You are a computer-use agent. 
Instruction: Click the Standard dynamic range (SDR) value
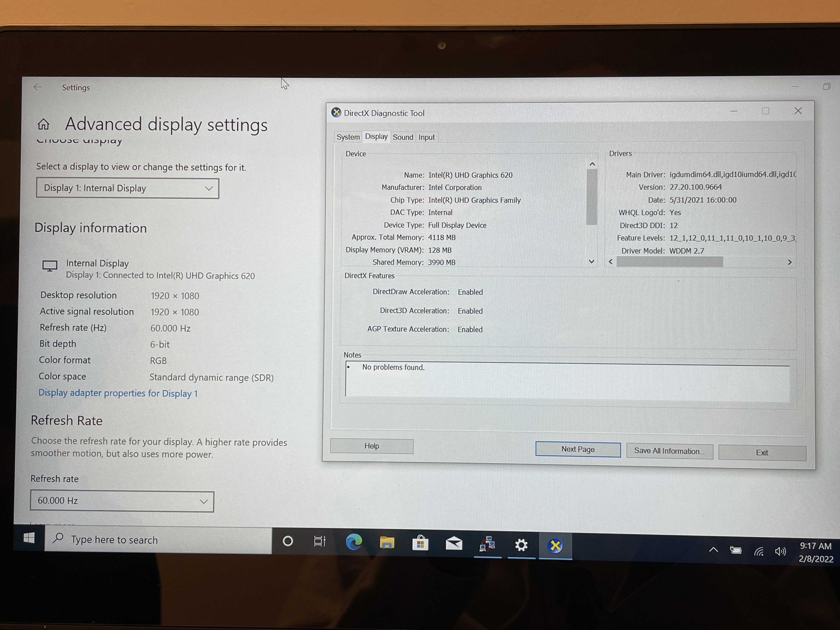click(x=212, y=377)
